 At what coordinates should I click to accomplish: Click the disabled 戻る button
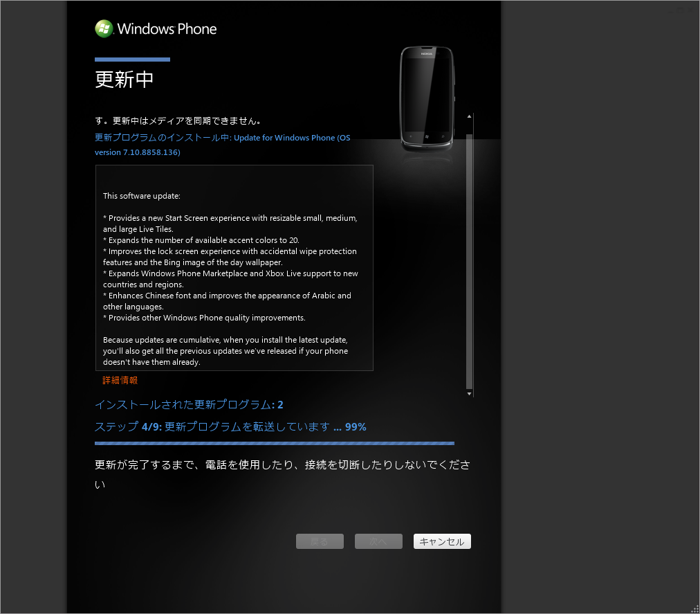click(x=320, y=541)
